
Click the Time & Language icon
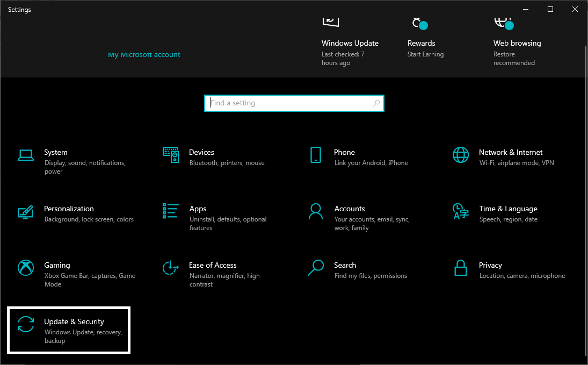461,211
